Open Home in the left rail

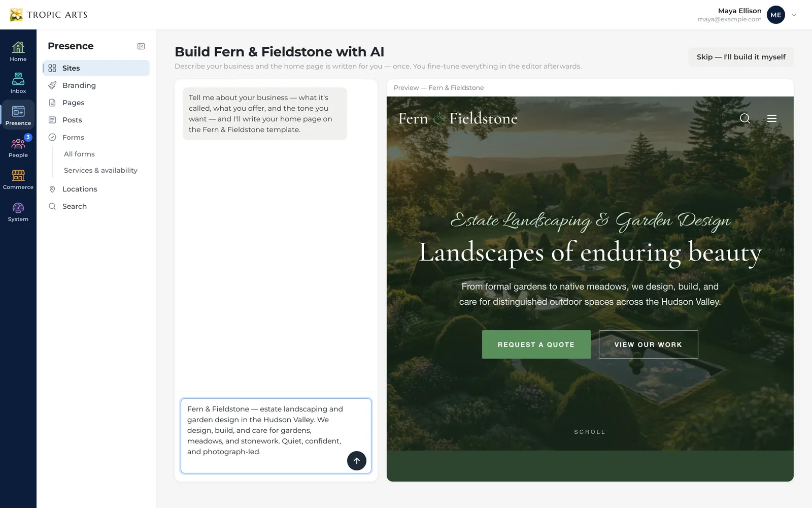point(18,51)
